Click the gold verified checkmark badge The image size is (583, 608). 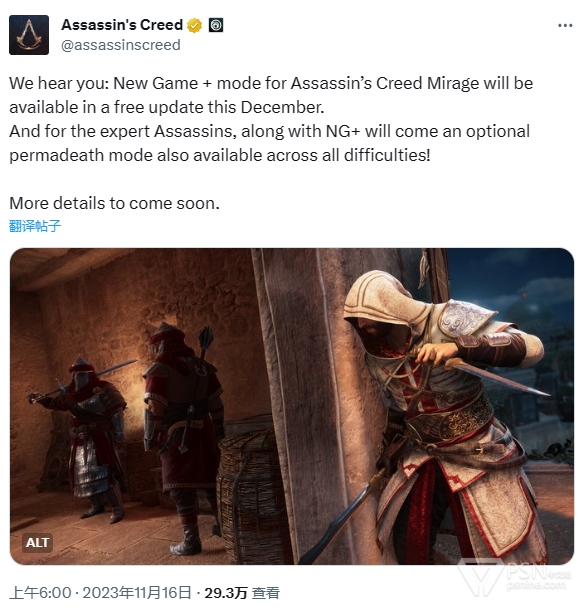coord(195,26)
